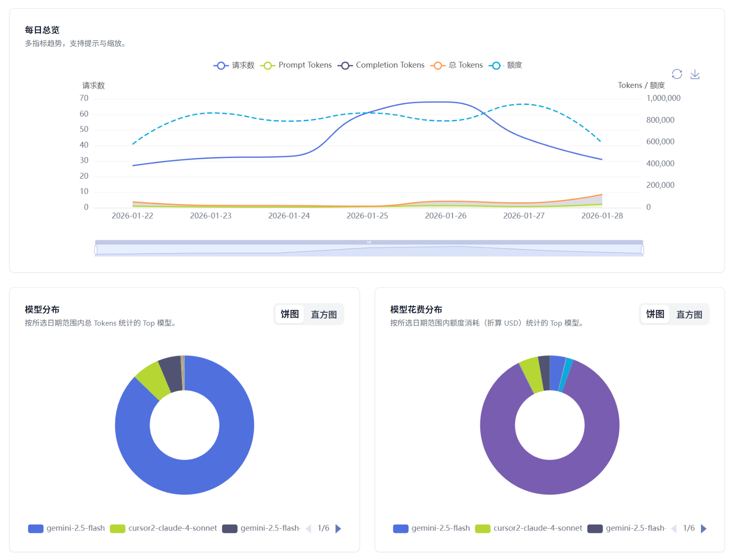Click the 模型花费分布 card title
Viewport: 736px width, 560px height.
(416, 309)
